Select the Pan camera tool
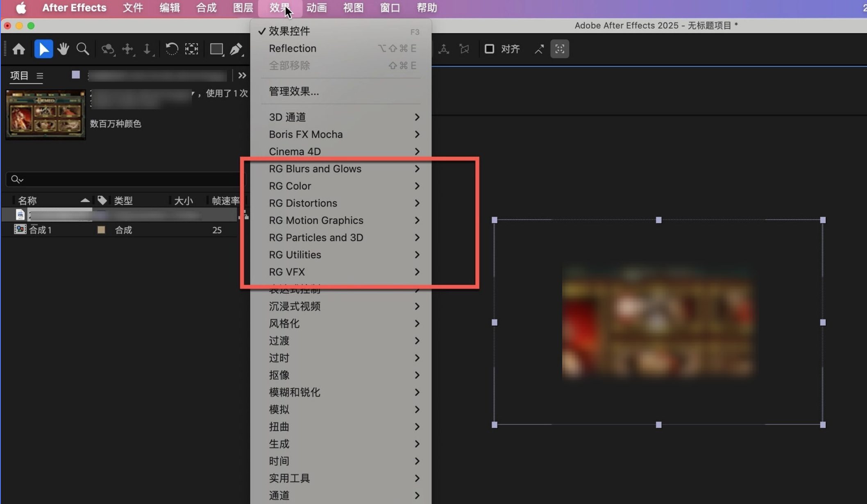The height and width of the screenshot is (504, 867). [x=128, y=49]
